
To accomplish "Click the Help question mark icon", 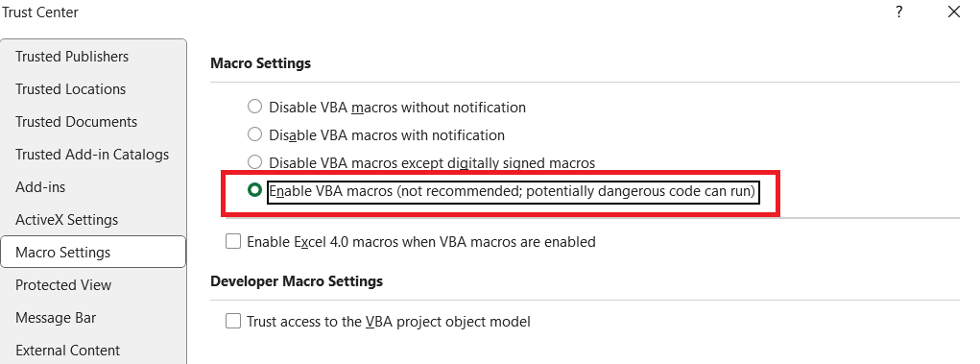I will click(898, 12).
